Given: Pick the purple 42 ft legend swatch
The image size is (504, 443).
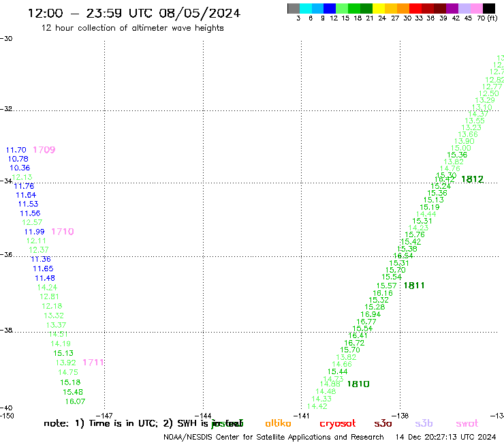Looking at the screenshot, I should (452, 8).
